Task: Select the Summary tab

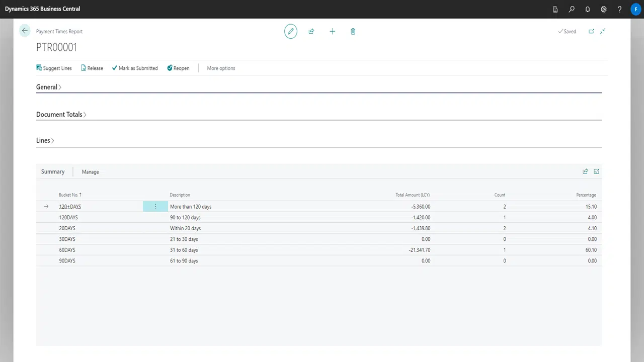Action: [x=53, y=172]
